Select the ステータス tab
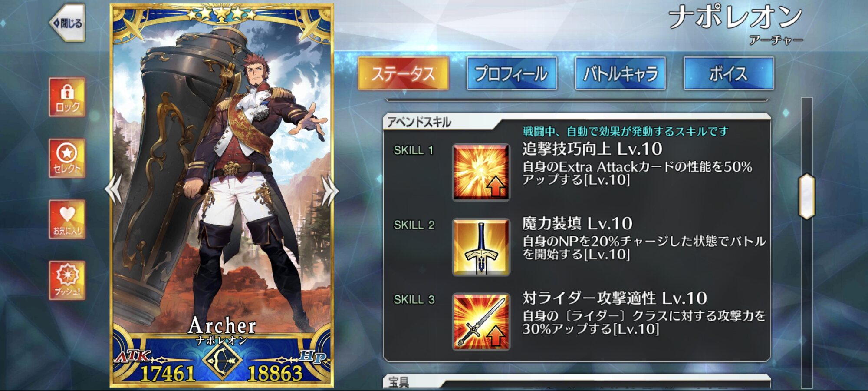Screen dimensions: 868x391 pyautogui.click(x=403, y=73)
